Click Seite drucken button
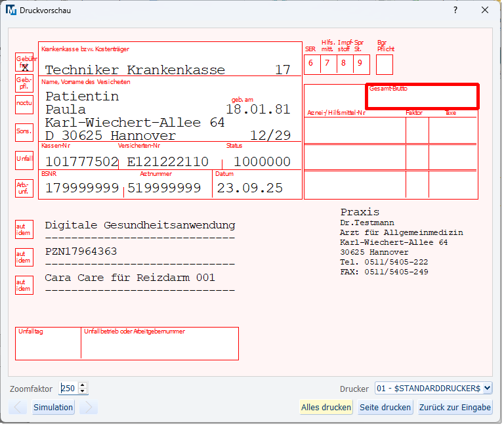 point(385,407)
